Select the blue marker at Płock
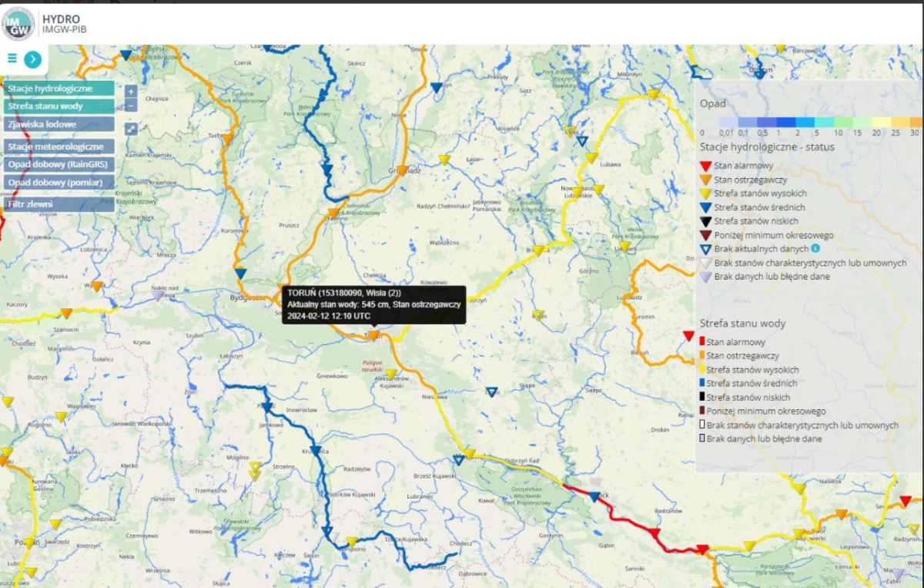The image size is (924, 588). coord(594,497)
